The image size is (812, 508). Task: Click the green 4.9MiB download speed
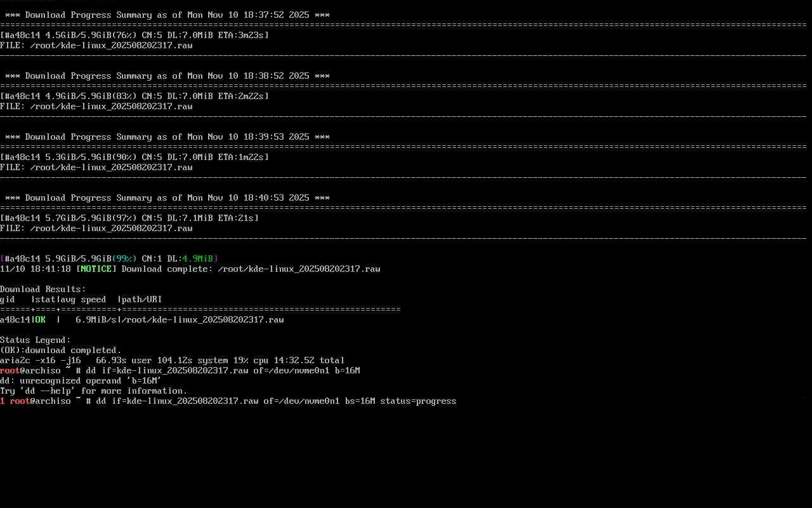tap(197, 259)
